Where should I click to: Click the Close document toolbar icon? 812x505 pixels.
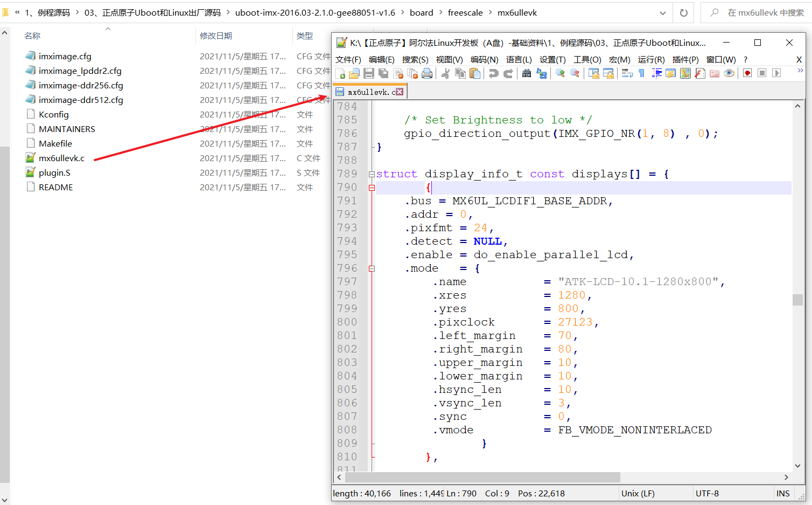398,73
